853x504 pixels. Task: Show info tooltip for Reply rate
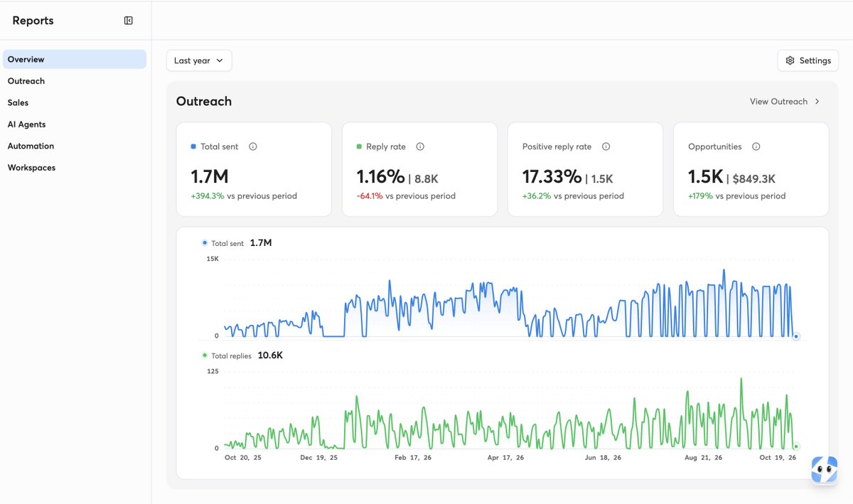[420, 146]
